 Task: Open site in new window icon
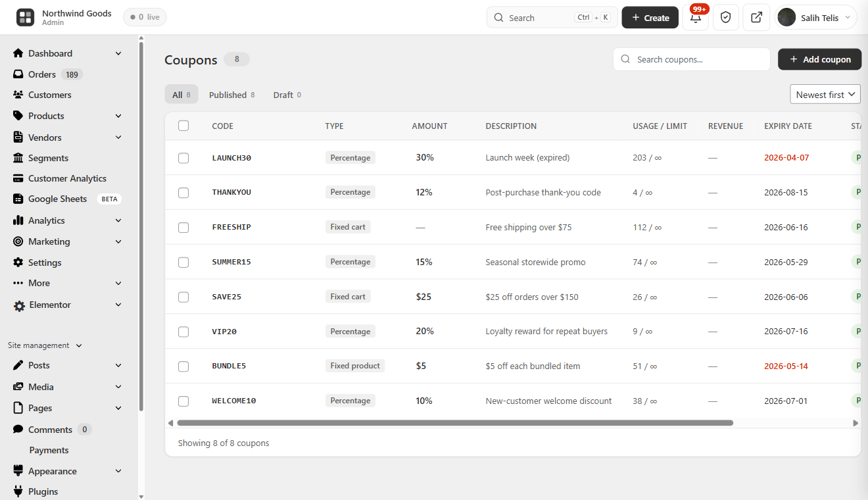click(756, 18)
